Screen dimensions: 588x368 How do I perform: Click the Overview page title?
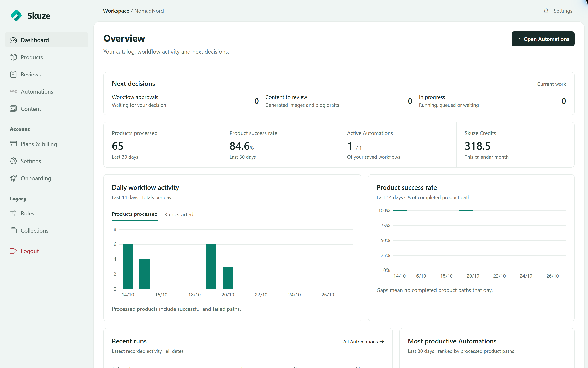pyautogui.click(x=124, y=38)
